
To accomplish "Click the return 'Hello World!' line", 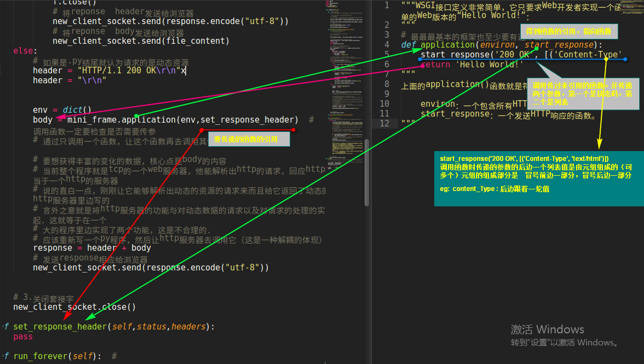I will pyautogui.click(x=472, y=65).
